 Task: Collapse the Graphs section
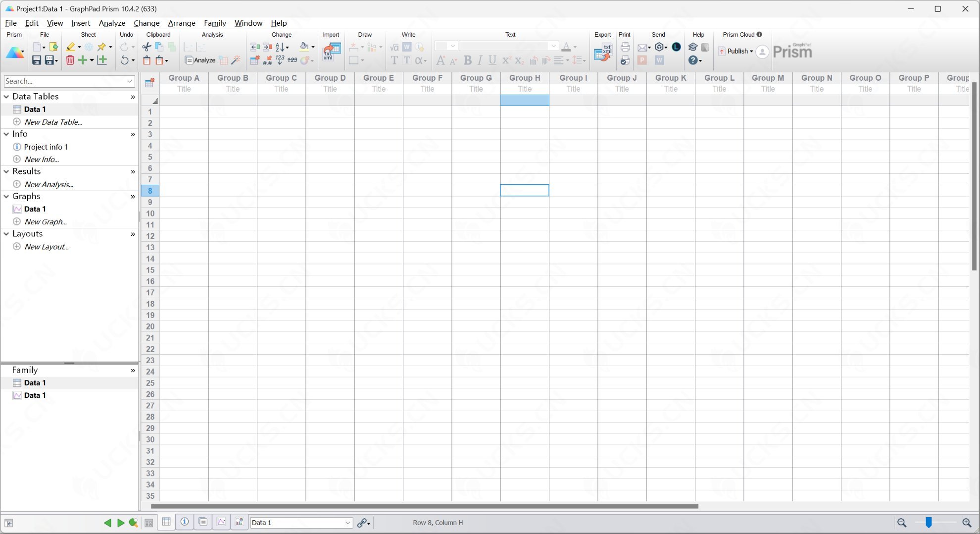click(x=6, y=196)
